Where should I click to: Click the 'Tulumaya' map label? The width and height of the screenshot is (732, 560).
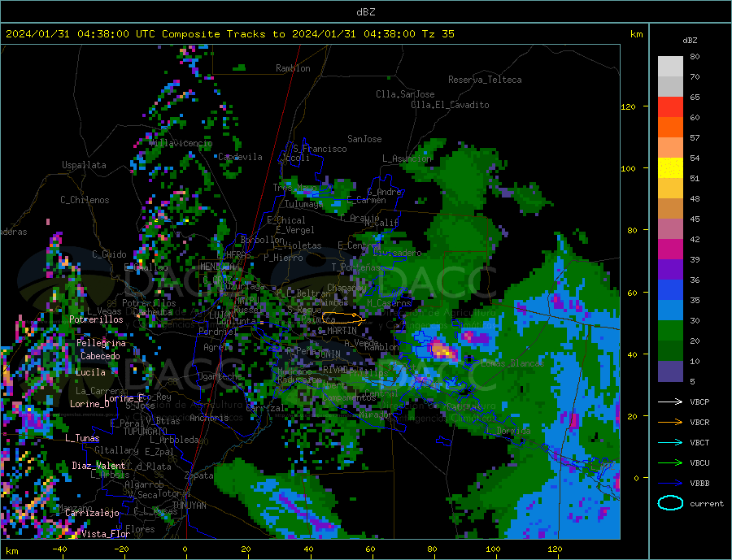303,204
